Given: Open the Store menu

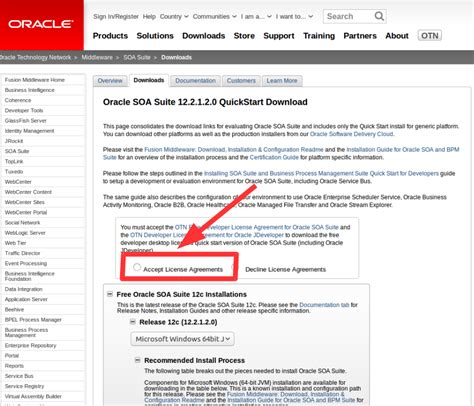Looking at the screenshot, I should [x=244, y=36].
